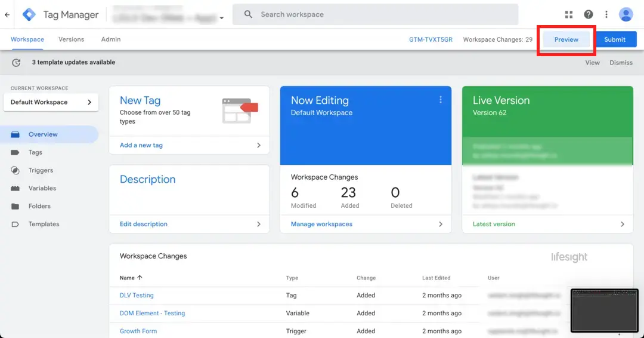
Task: Click the Tags sidebar icon
Action: (x=15, y=152)
